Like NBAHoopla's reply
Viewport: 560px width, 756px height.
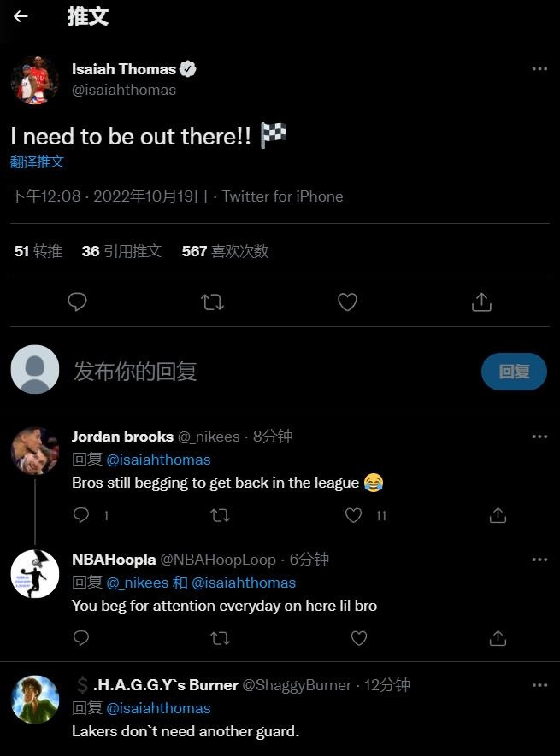(x=359, y=638)
